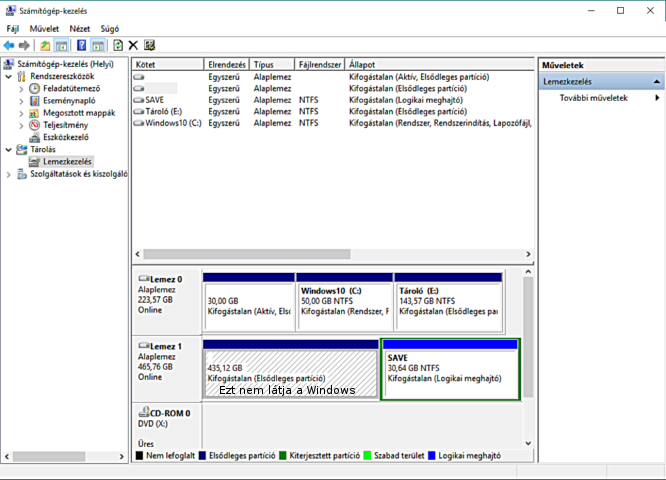Expand the Teljesítmény tree node
Screen dimensions: 666x480
point(21,125)
